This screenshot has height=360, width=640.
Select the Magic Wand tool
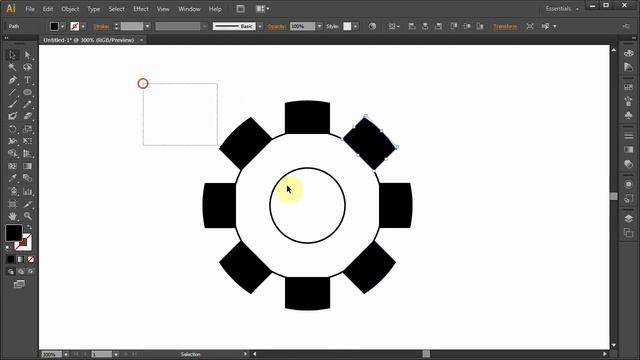(x=12, y=67)
